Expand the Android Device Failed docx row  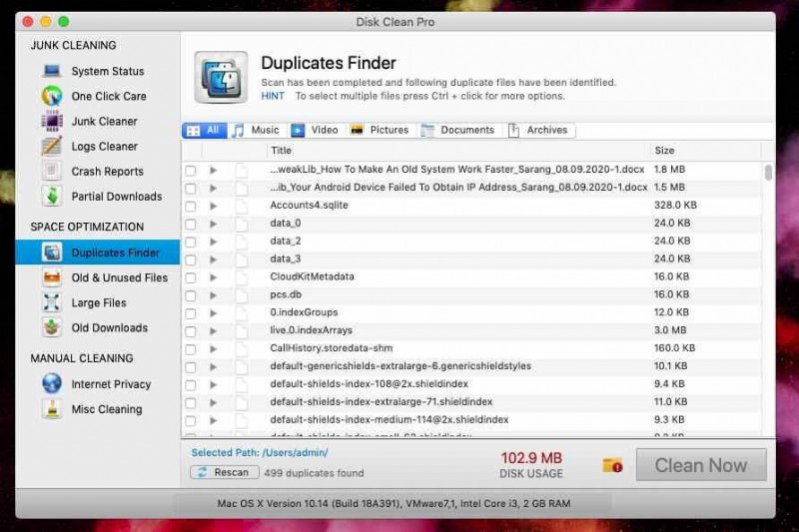(x=214, y=188)
